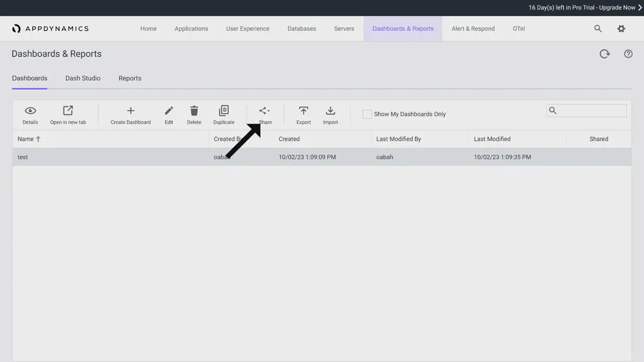644x362 pixels.
Task: Duplicate the dashboard using the Duplicate icon
Action: (223, 114)
